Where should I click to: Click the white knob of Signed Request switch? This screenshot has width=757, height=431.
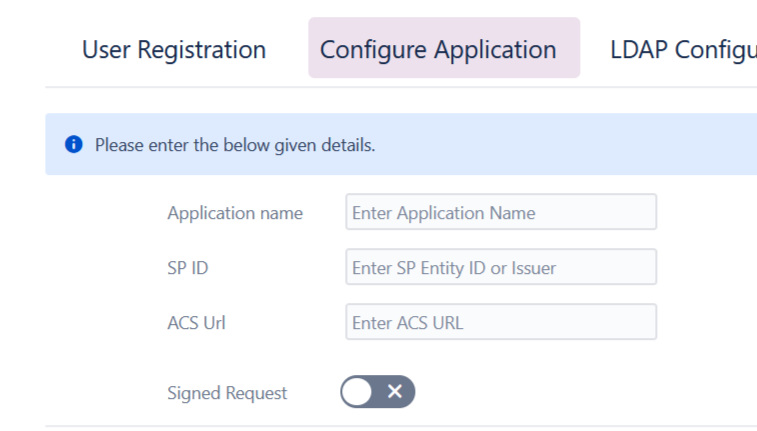(x=357, y=392)
